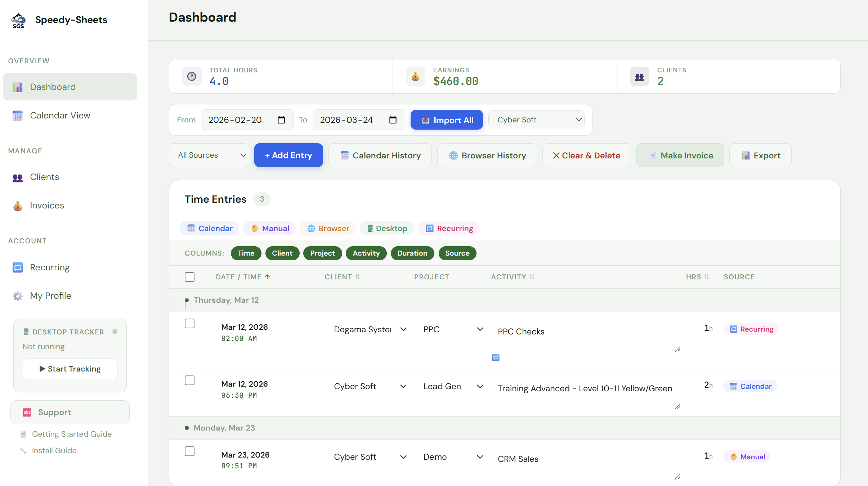
Task: Click the Import All button
Action: click(446, 120)
